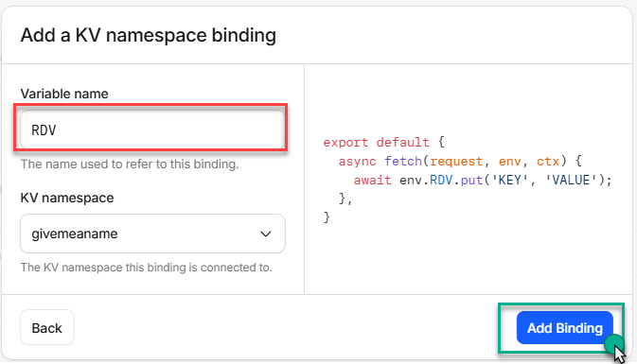Click the 'export default {' code line
The width and height of the screenshot is (637, 364).
(x=384, y=143)
